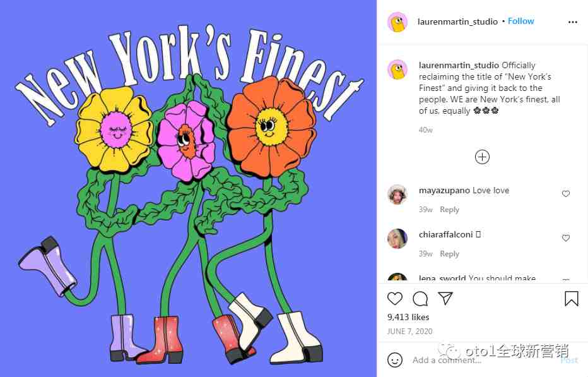This screenshot has width=588, height=377.
Task: Like chiaraffalconi's comment
Action: (x=566, y=238)
